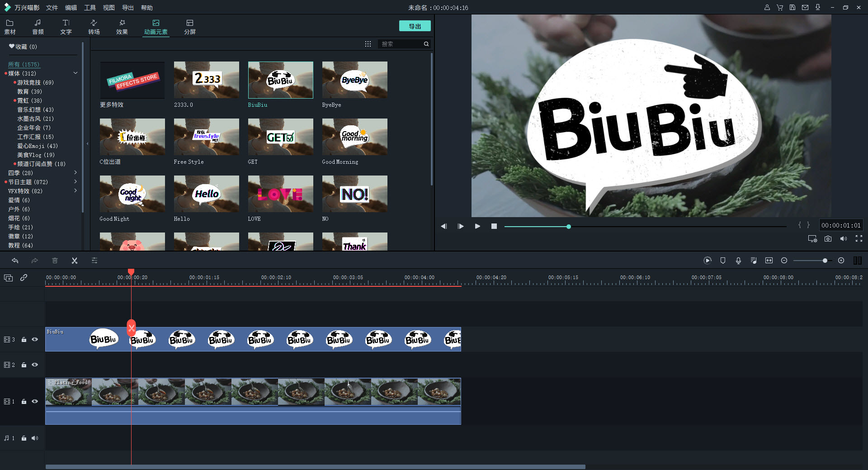Click the undo arrow in timeline toolbar
This screenshot has height=470, width=868.
click(15, 261)
